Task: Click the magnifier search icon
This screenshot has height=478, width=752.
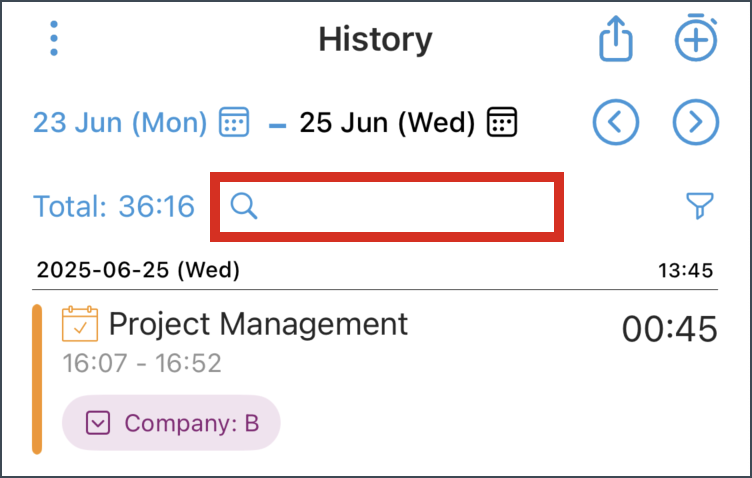Action: click(244, 206)
